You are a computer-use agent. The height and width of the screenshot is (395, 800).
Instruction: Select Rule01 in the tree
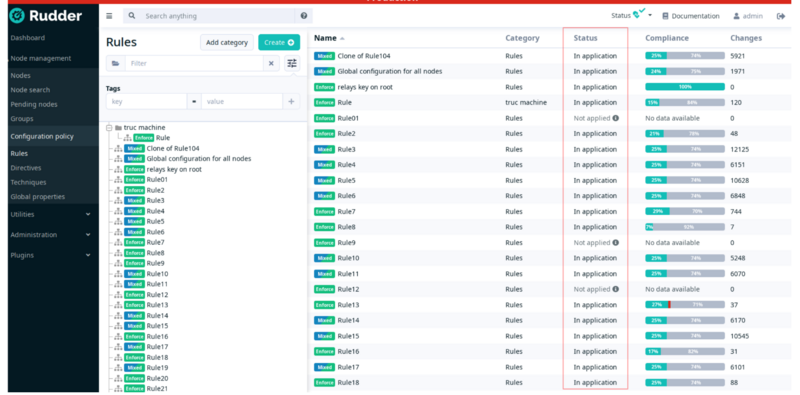(157, 180)
